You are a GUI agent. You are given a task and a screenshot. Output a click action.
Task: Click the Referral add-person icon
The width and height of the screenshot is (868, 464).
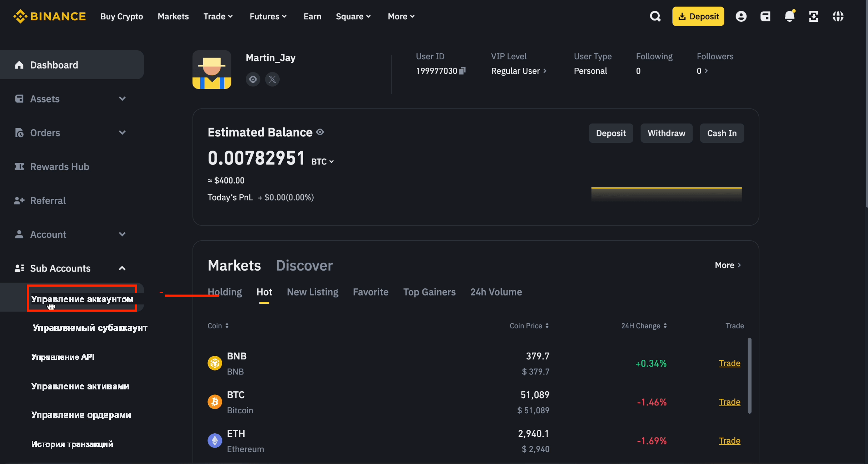coord(19,200)
